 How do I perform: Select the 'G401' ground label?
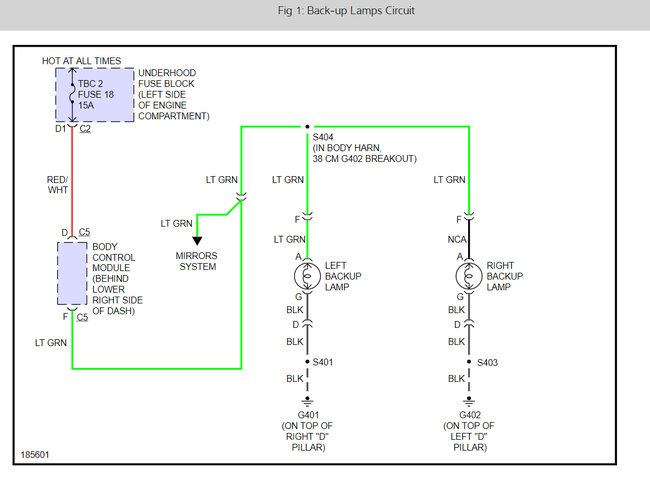(308, 415)
